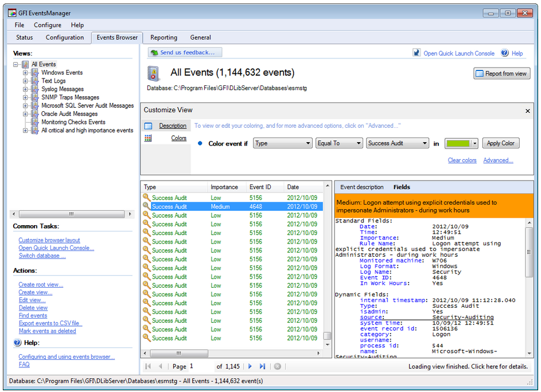Click the Send us feedback button
This screenshot has height=392, width=541.
click(185, 52)
